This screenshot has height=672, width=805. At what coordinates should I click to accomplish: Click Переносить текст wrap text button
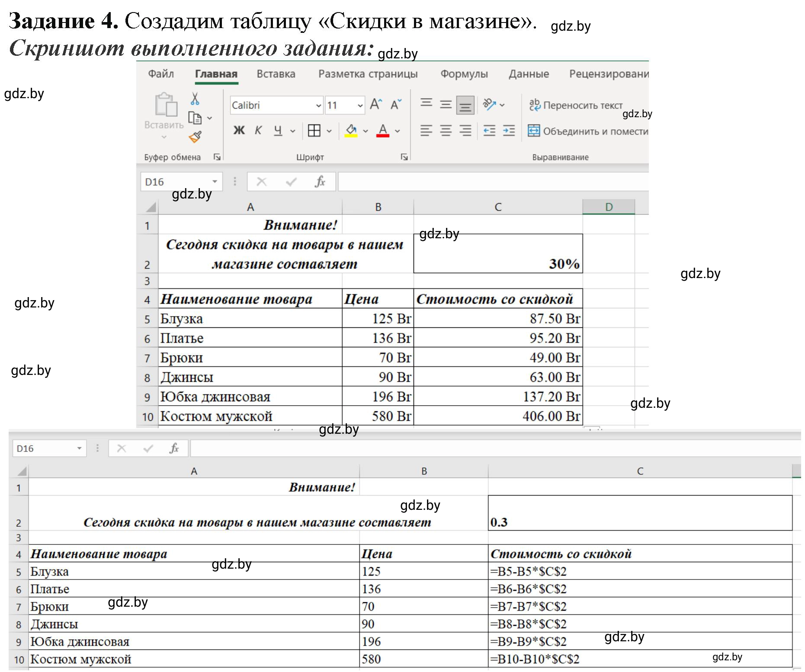[576, 105]
